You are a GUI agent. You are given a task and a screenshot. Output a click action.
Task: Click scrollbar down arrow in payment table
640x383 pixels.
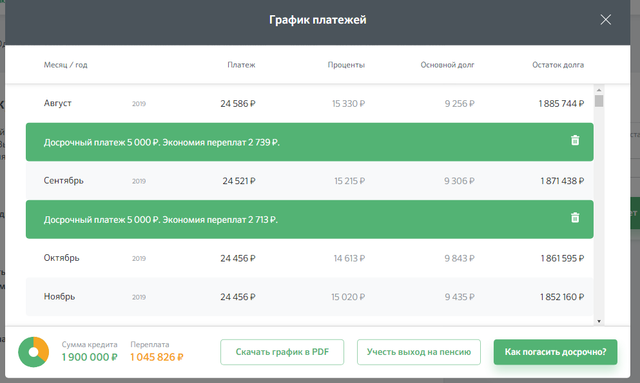pos(599,321)
